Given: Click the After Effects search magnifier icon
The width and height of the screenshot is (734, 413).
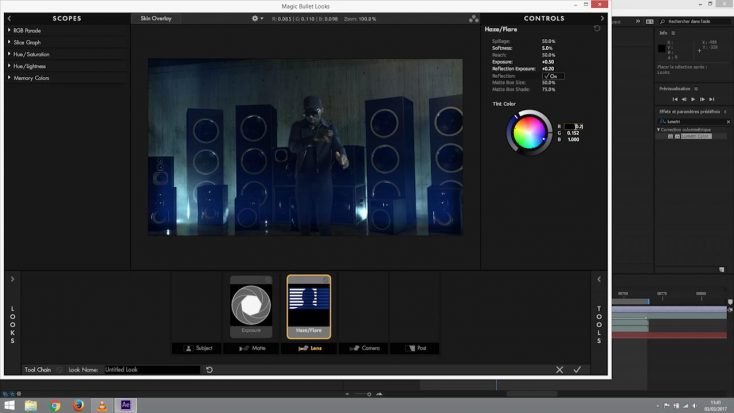Looking at the screenshot, I should pos(662,22).
